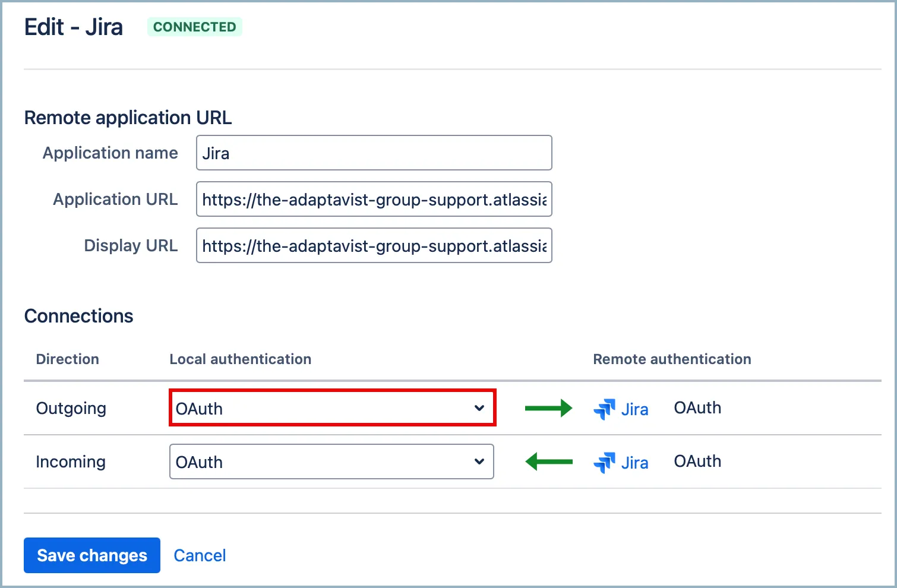This screenshot has height=588, width=897.
Task: Click remote OAuth text in Incoming row
Action: tap(697, 461)
